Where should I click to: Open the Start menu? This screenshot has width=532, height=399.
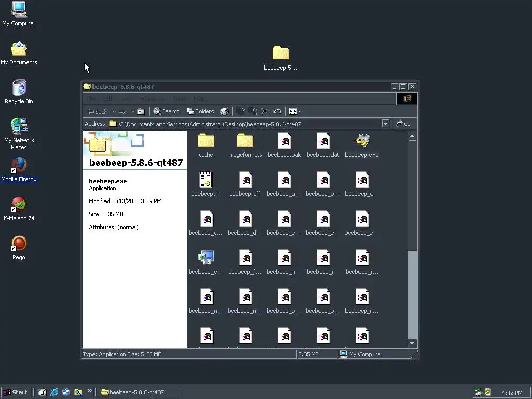[16, 392]
